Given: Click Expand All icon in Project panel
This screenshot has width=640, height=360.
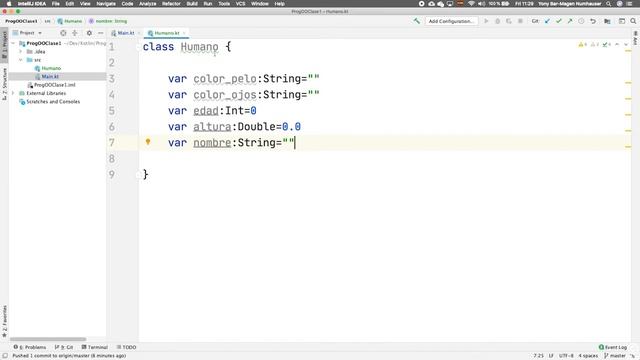Looking at the screenshot, I should (75, 33).
